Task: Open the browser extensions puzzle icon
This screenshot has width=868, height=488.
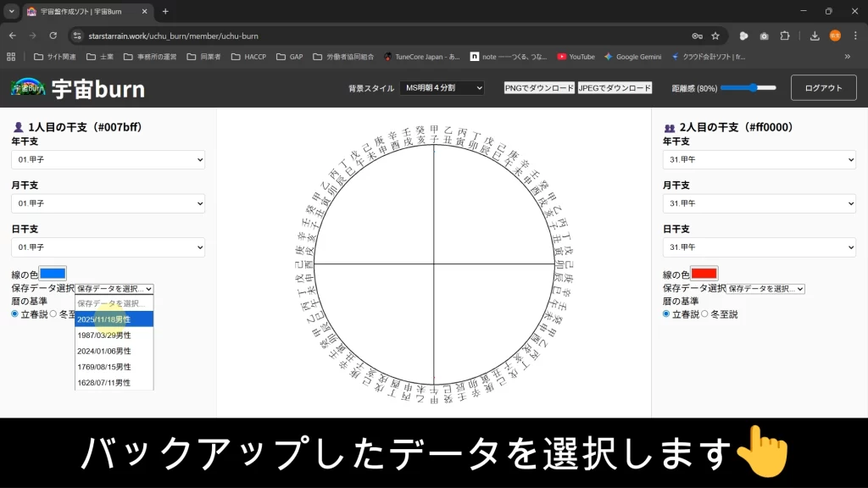Action: pyautogui.click(x=785, y=36)
